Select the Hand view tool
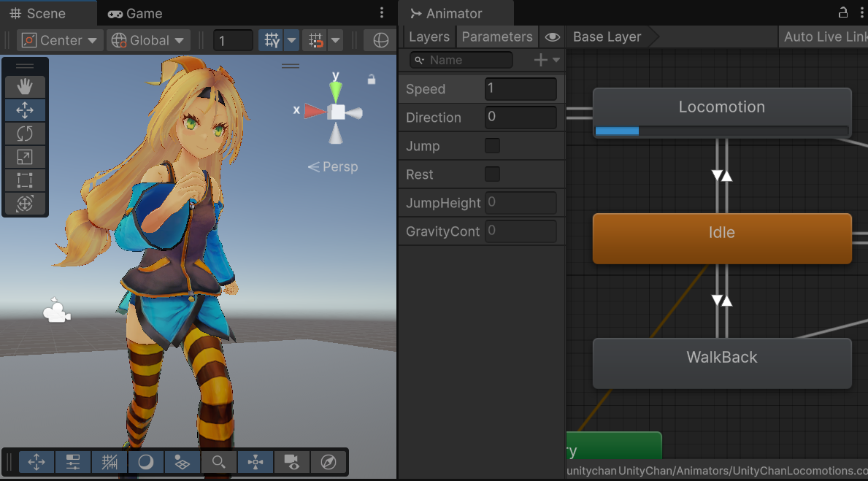This screenshot has width=868, height=481. [25, 87]
